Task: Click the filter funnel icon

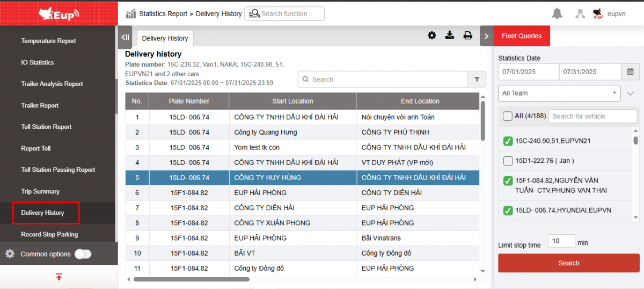Action: coord(477,80)
